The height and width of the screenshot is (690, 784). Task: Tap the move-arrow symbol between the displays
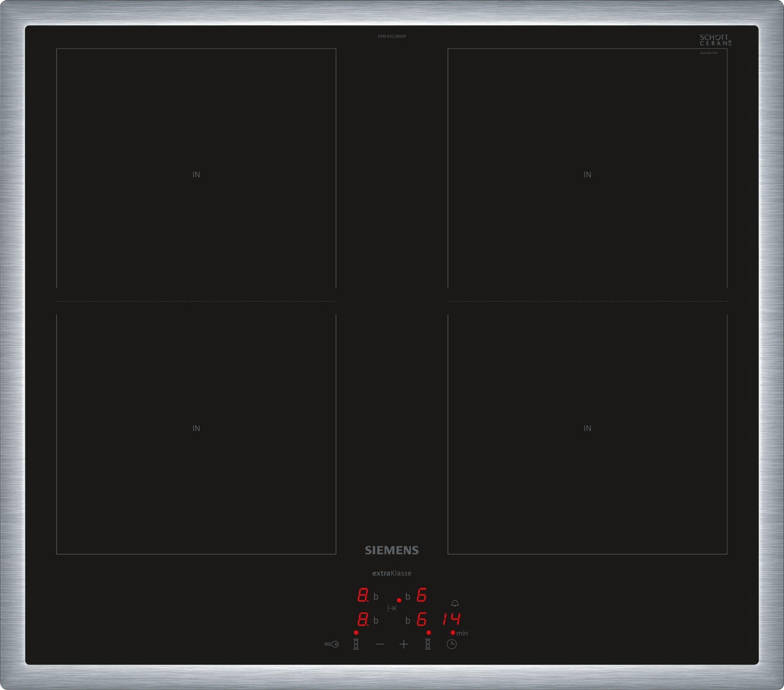click(x=392, y=608)
